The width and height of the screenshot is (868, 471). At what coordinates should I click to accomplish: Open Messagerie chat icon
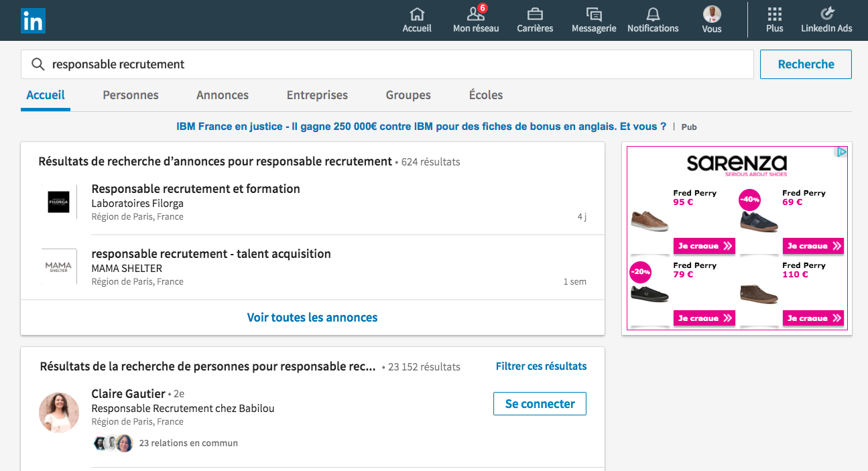point(593,15)
